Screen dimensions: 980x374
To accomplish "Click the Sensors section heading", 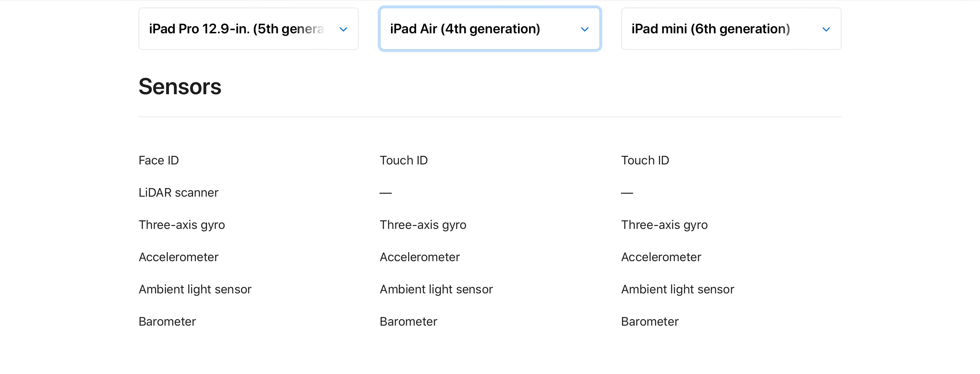I will click(x=180, y=87).
